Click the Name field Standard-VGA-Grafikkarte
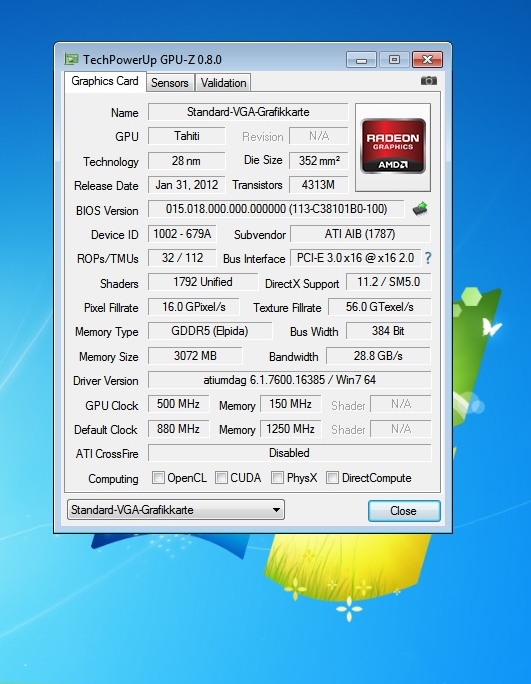This screenshot has height=684, width=531. point(248,112)
